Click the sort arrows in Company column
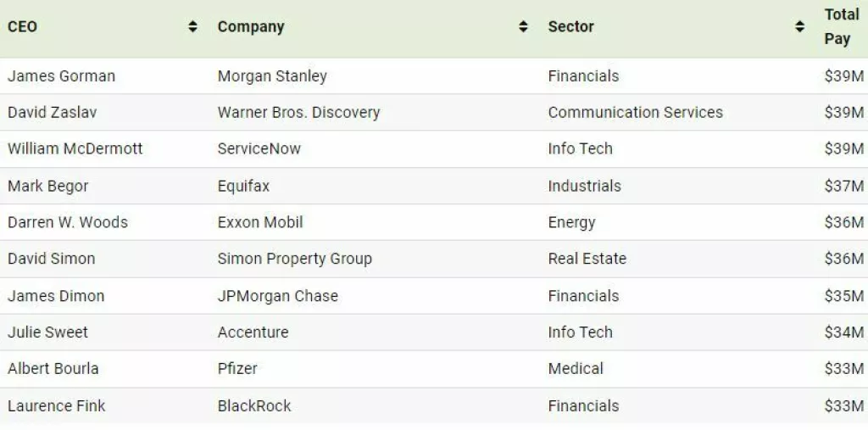Screen dimensions: 868x430 point(524,27)
